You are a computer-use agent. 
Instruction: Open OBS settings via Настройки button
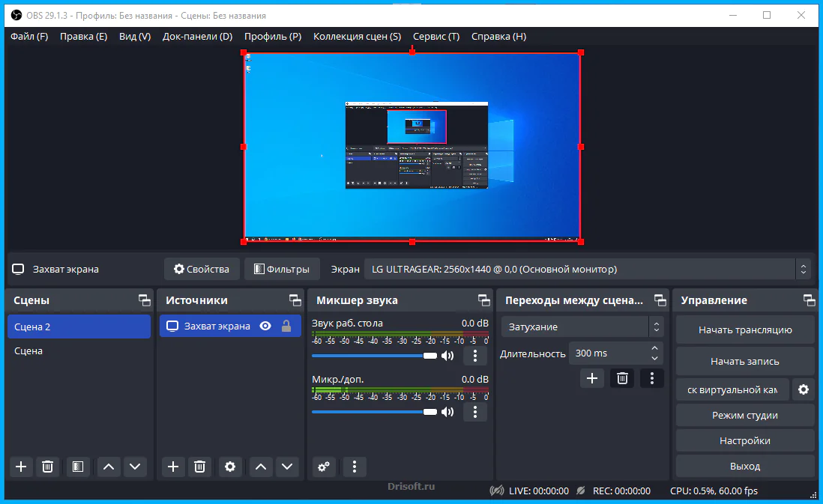pyautogui.click(x=744, y=440)
